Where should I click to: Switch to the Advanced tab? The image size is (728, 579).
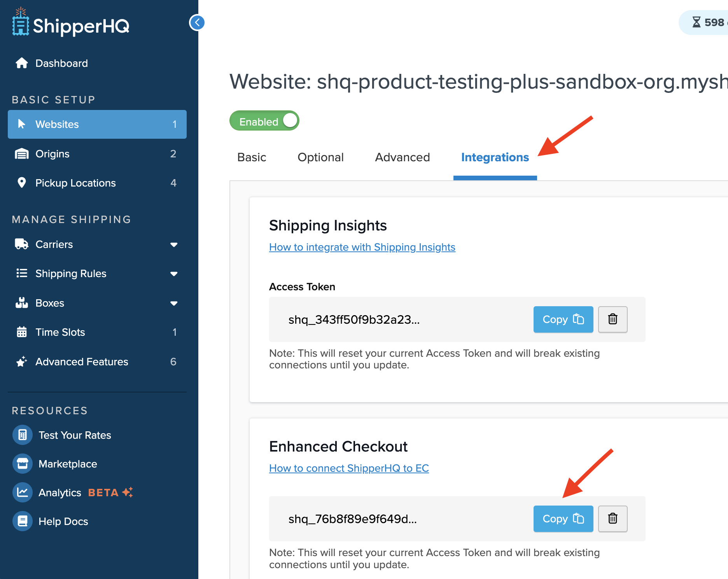[x=402, y=157]
